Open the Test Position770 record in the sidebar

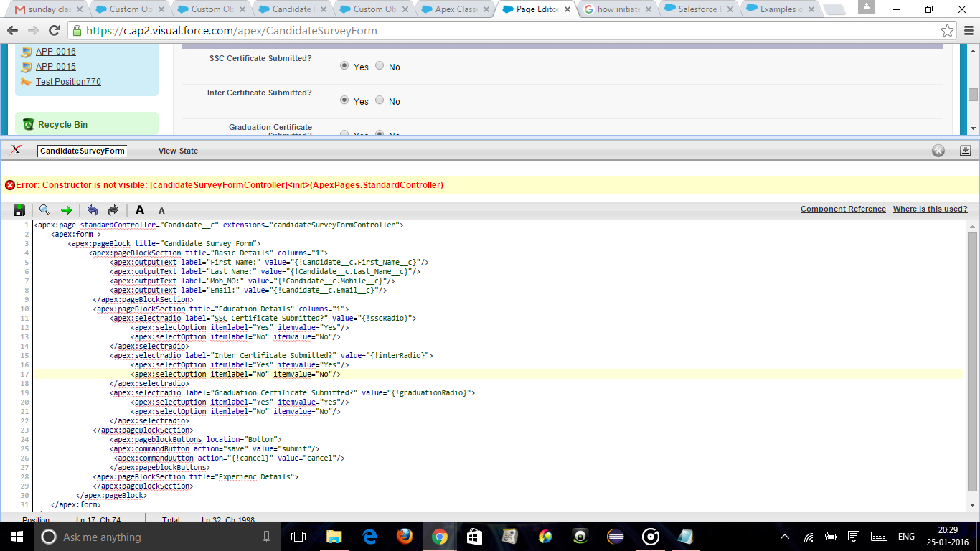[x=68, y=81]
